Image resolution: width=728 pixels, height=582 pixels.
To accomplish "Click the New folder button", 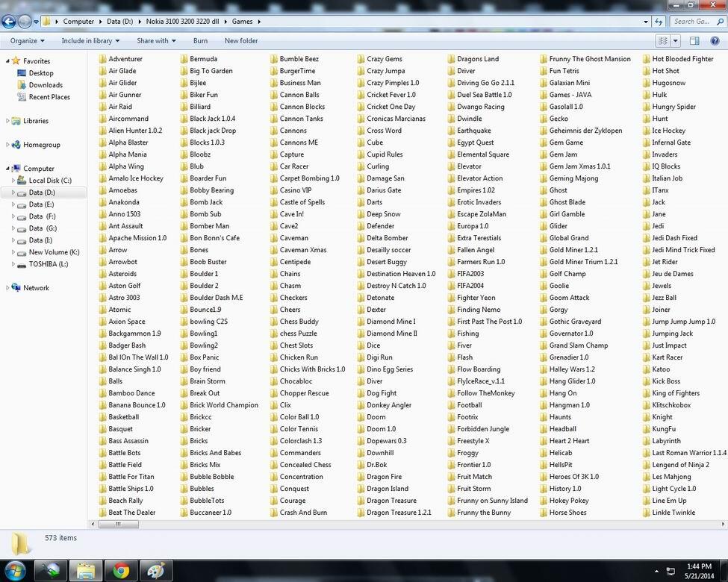I will point(241,41).
